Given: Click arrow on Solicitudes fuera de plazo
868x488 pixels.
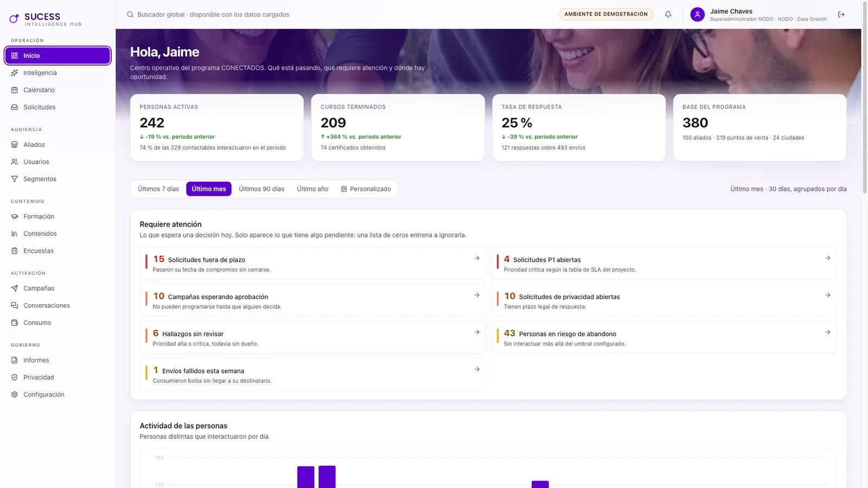Looking at the screenshot, I should (477, 258).
